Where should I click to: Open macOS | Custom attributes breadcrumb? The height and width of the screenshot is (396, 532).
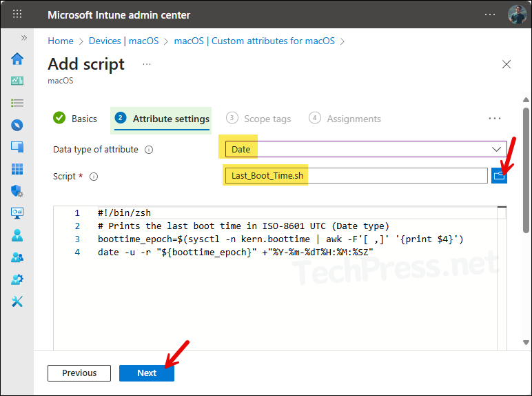[x=254, y=41]
